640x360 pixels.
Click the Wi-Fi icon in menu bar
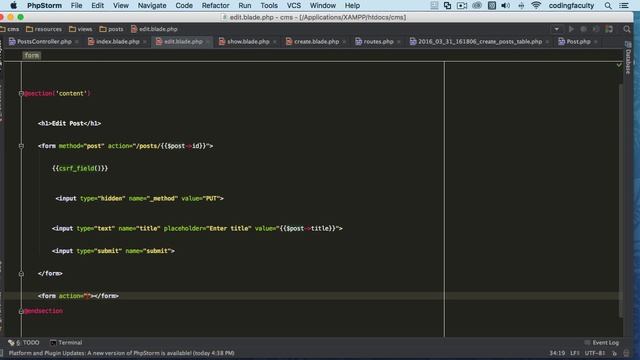[x=536, y=5]
